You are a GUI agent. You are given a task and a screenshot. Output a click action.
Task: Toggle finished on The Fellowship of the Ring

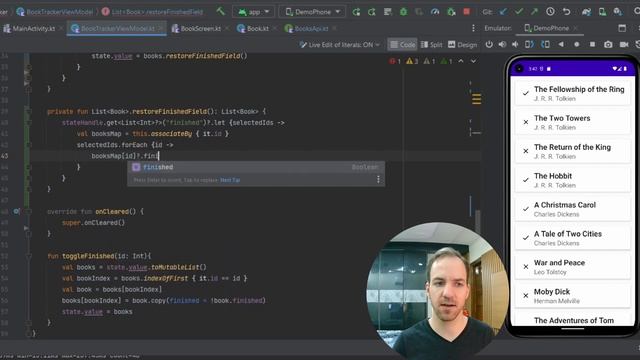pyautogui.click(x=526, y=93)
